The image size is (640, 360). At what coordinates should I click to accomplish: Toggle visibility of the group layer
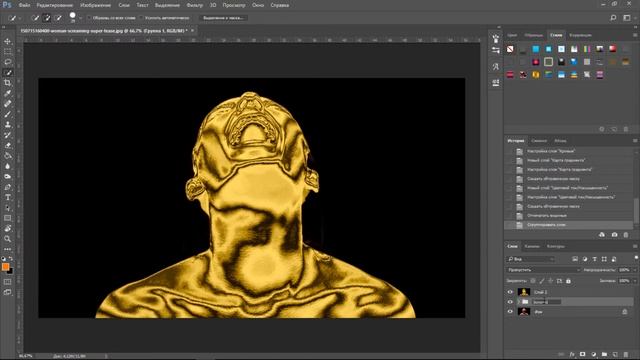[x=510, y=302]
